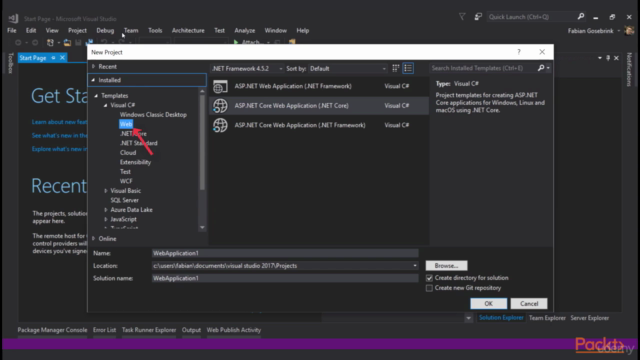Click the template tree scrollbar thumb
This screenshot has width=640, height=360.
point(202,142)
